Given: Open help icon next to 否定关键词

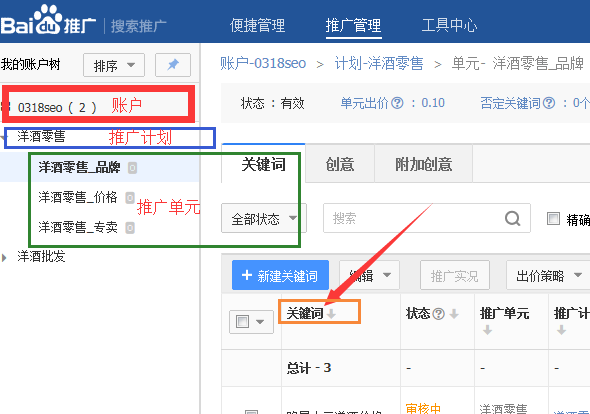Looking at the screenshot, I should (549, 103).
